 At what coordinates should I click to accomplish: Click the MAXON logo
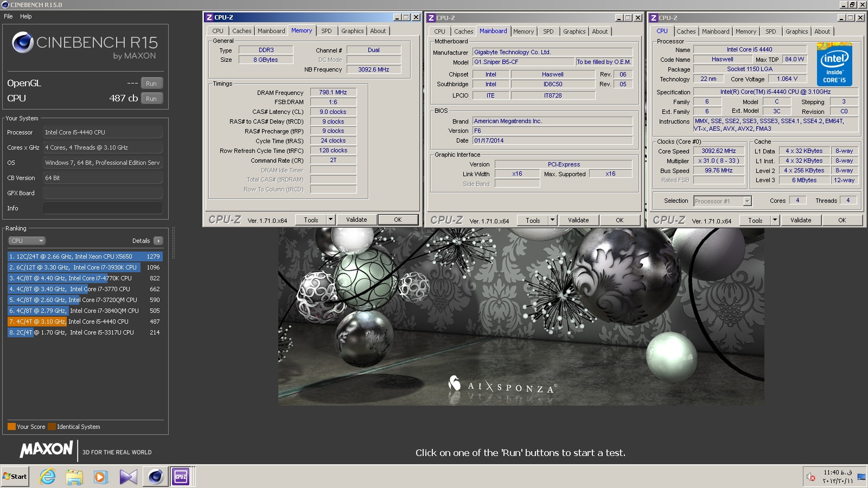(47, 449)
